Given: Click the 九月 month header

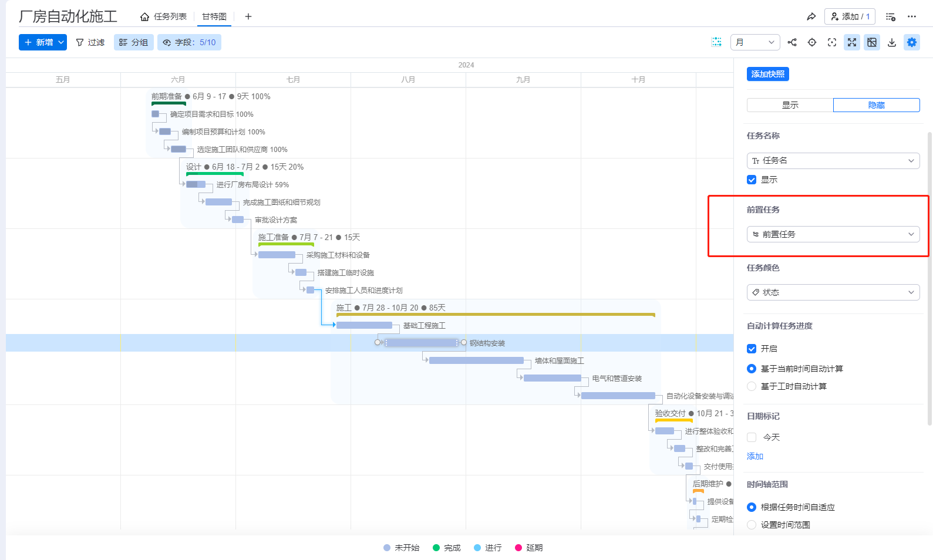Looking at the screenshot, I should pos(523,80).
